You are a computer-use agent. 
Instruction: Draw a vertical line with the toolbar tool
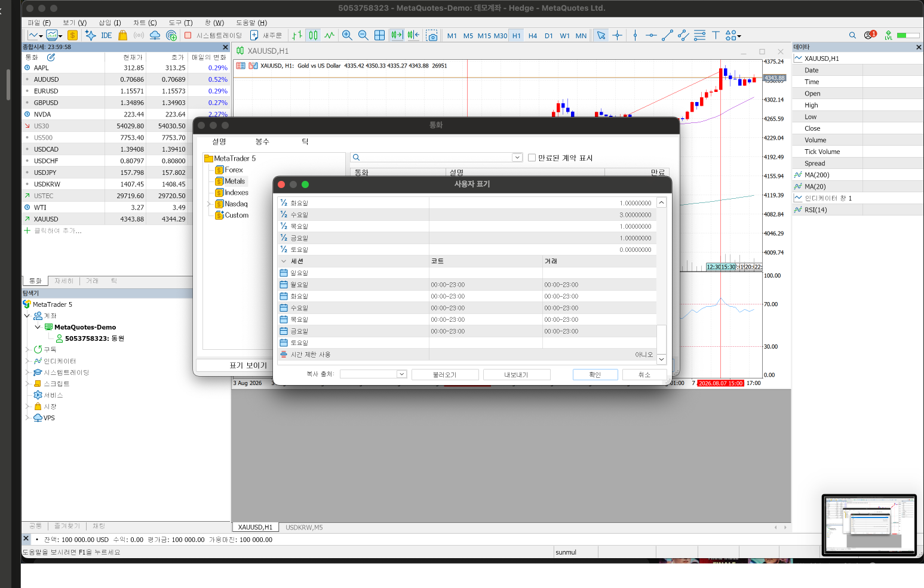pos(635,35)
